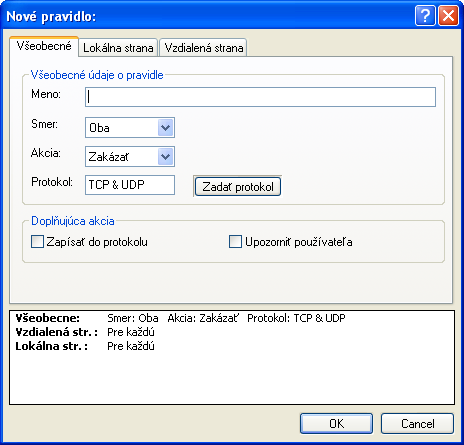The height and width of the screenshot is (445, 464).
Task: Click the TCP & UDP protocol field
Action: coord(130,185)
